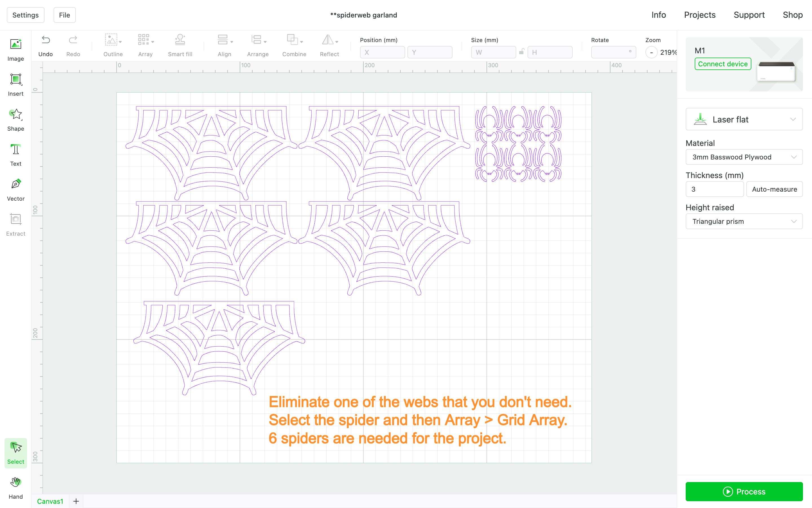Viewport: 812px width, 508px height.
Task: Add a new canvas tab
Action: coord(76,501)
